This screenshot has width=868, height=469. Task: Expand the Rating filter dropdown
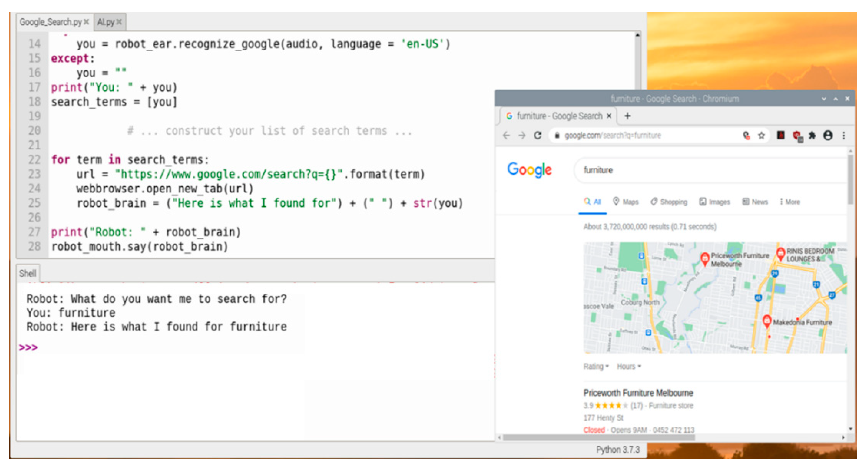pyautogui.click(x=596, y=366)
